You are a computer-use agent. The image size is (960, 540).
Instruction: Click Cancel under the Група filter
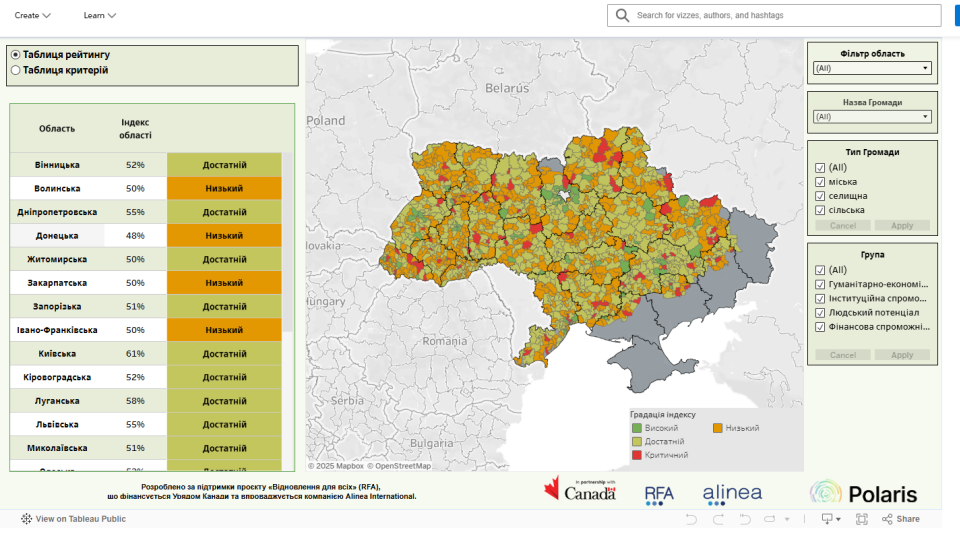coord(842,355)
